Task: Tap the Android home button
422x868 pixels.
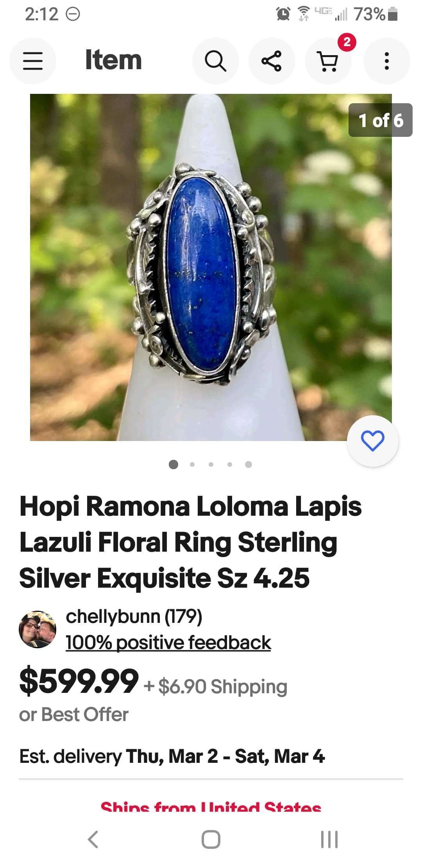Action: coord(211,839)
